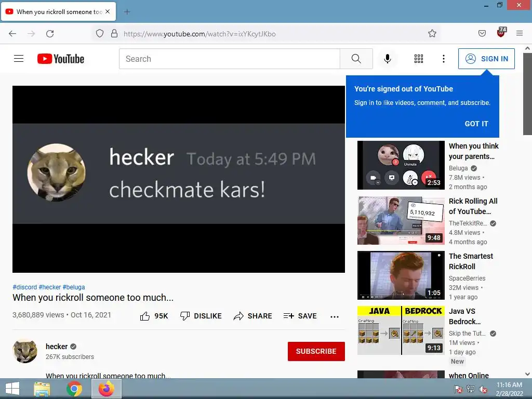Click 'The Smartest RickRoll' title
The image size is (532, 399).
tap(471, 261)
